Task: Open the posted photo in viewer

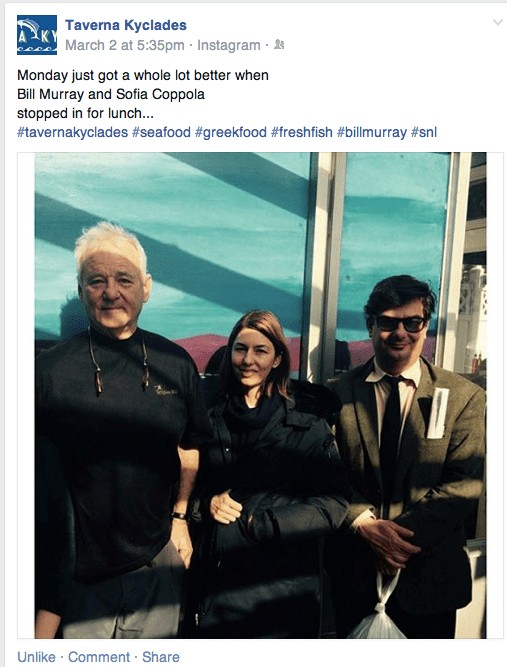Action: click(x=260, y=395)
